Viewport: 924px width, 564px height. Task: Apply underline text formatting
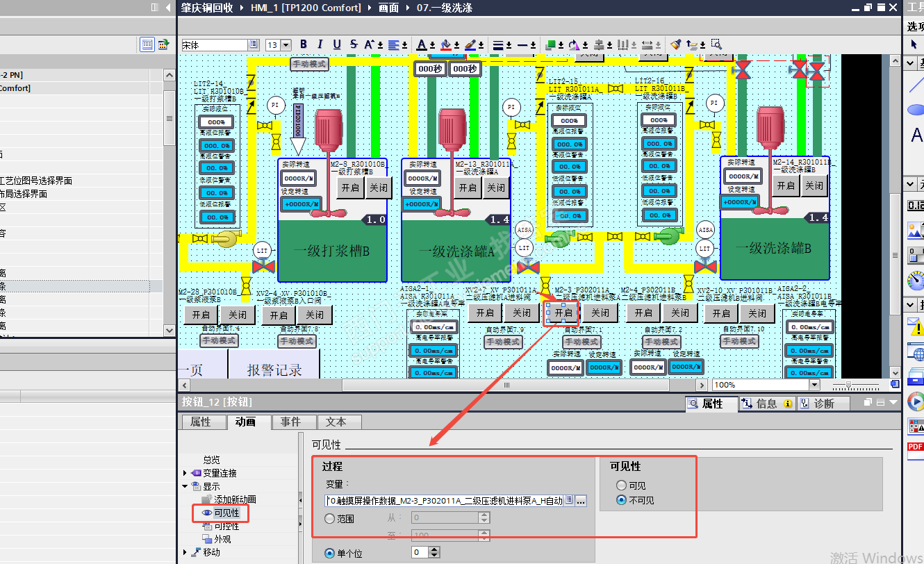pyautogui.click(x=337, y=44)
